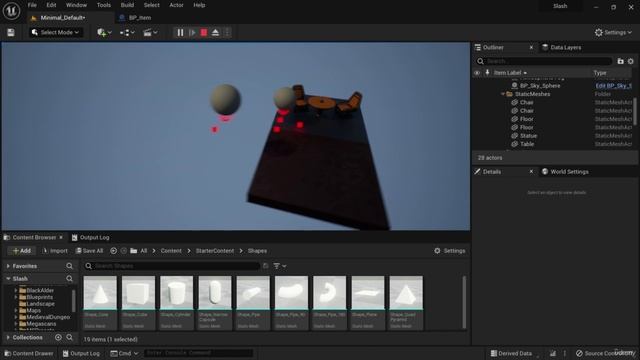This screenshot has height=360, width=640.
Task: Click the Outliner pin column icon
Action: [x=487, y=73]
